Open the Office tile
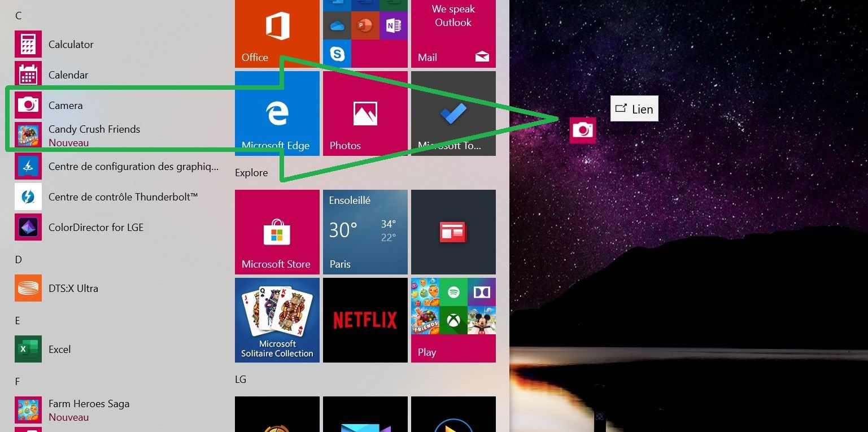The image size is (868, 432). click(x=277, y=34)
